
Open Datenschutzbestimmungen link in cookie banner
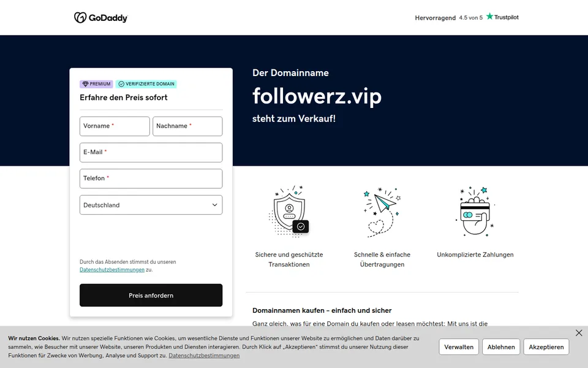(x=204, y=356)
